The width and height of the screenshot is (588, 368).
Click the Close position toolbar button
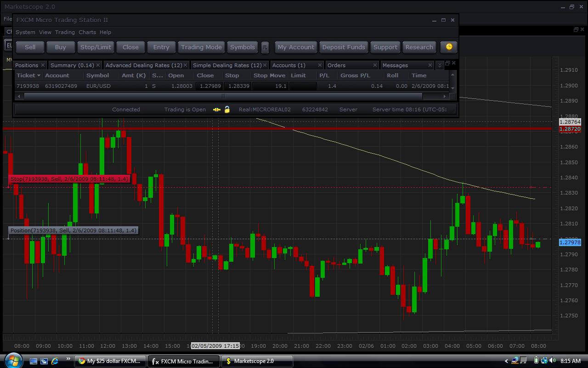click(130, 47)
